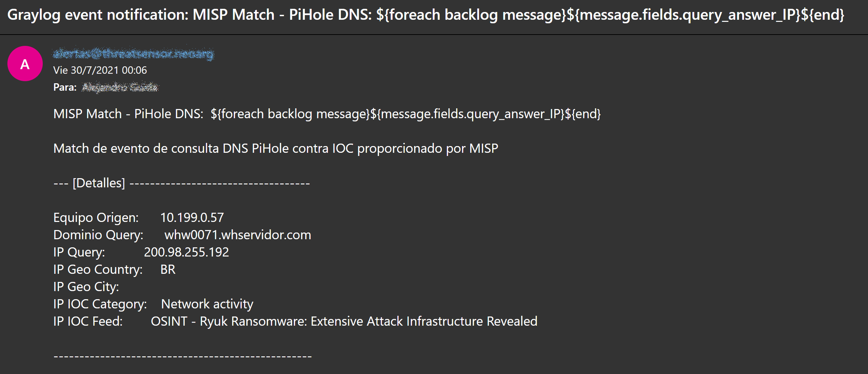Click the Equipo Origen label
Screen dimensions: 868x374
coord(96,218)
